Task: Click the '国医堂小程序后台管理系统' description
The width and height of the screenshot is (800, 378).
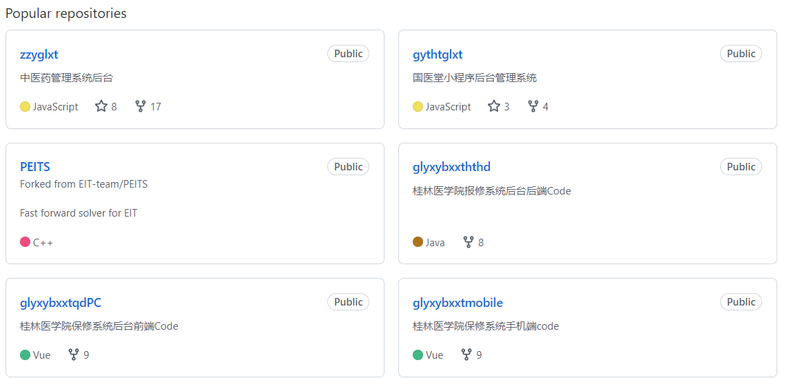Action: tap(474, 78)
